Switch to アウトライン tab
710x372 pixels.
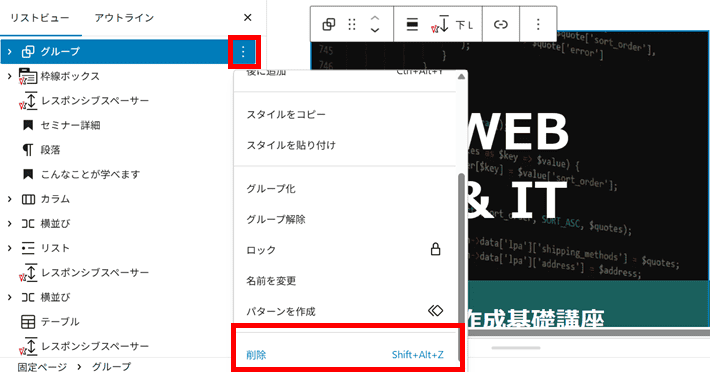tap(124, 18)
